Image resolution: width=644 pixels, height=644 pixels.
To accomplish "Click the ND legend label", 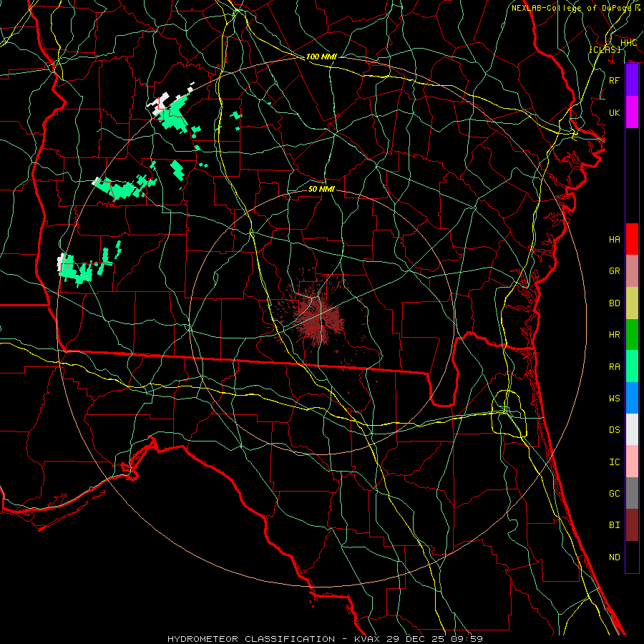I will [x=614, y=557].
